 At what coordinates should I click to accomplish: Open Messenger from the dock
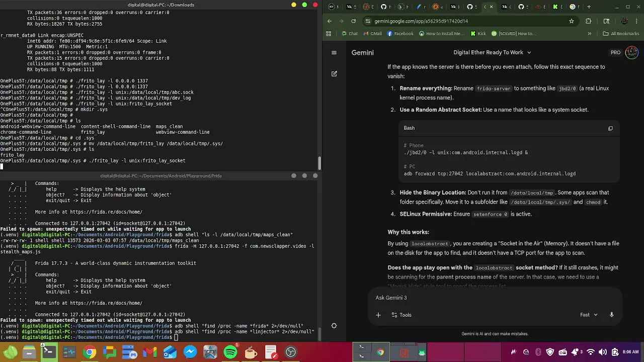click(x=190, y=352)
